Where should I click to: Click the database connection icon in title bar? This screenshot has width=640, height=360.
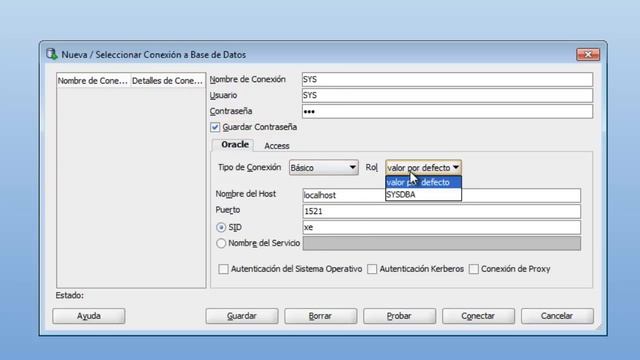click(51, 54)
